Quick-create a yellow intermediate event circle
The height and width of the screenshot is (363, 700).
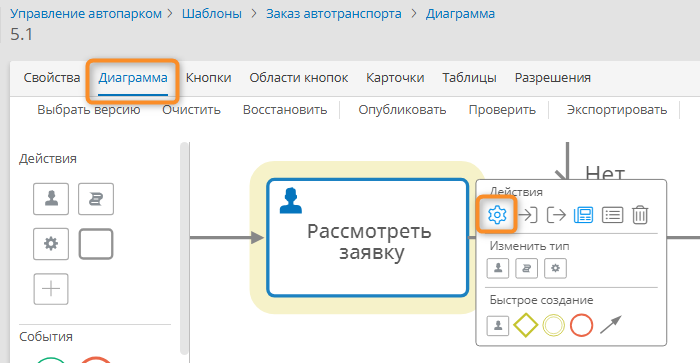pyautogui.click(x=554, y=325)
